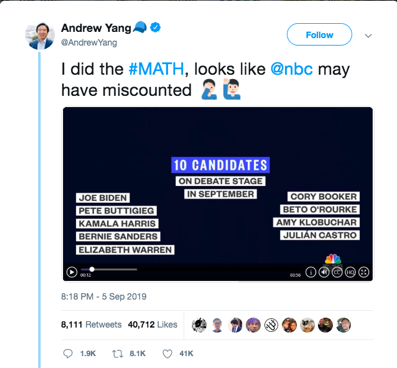Viewport: 397px width, 368px height.
Task: Mute the video volume icon
Action: [x=324, y=272]
